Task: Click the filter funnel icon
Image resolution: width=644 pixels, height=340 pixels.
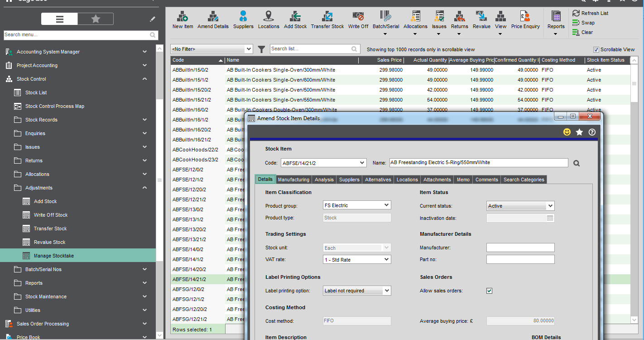Action: (x=261, y=49)
